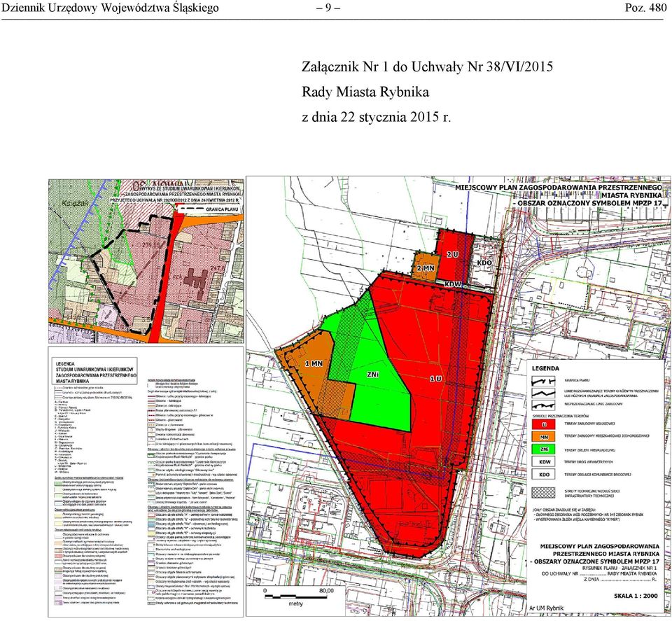Click the 'Ar UM Rybnik' credit text
Viewport: 672px width, 621px height.
point(547,608)
